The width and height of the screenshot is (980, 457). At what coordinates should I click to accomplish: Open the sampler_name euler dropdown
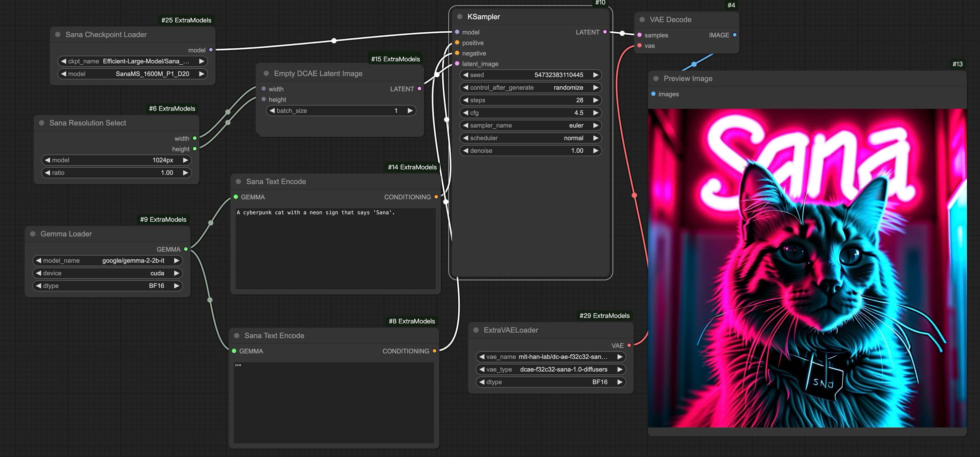coord(530,125)
